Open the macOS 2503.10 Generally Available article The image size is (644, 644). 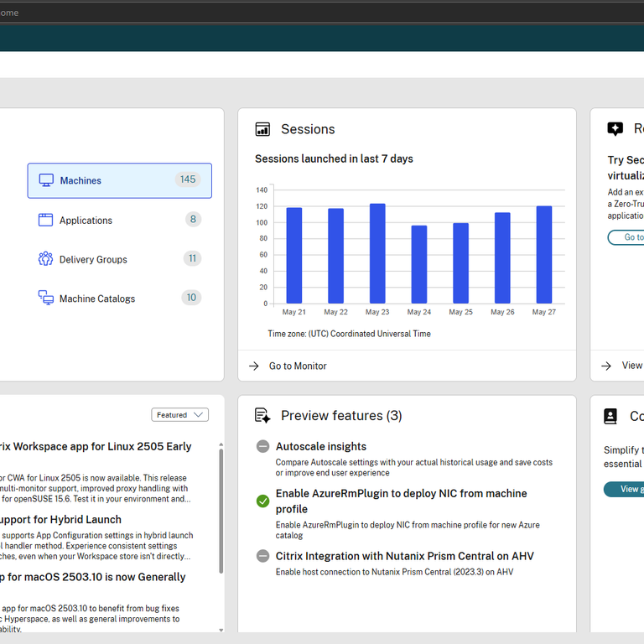tap(92, 577)
